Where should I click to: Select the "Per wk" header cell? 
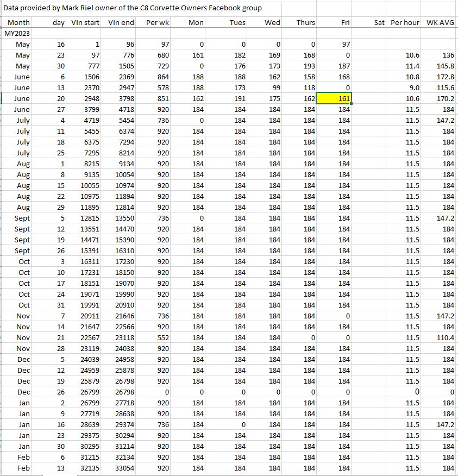(x=158, y=23)
